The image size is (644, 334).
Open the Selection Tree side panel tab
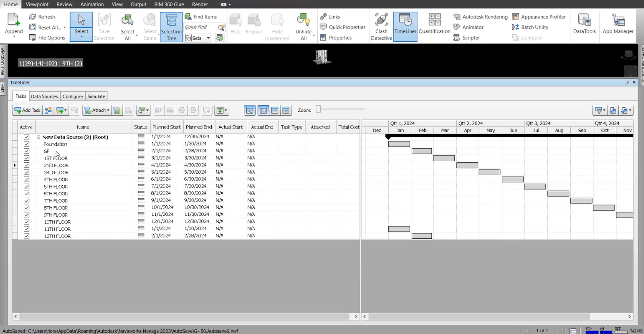coord(2,61)
